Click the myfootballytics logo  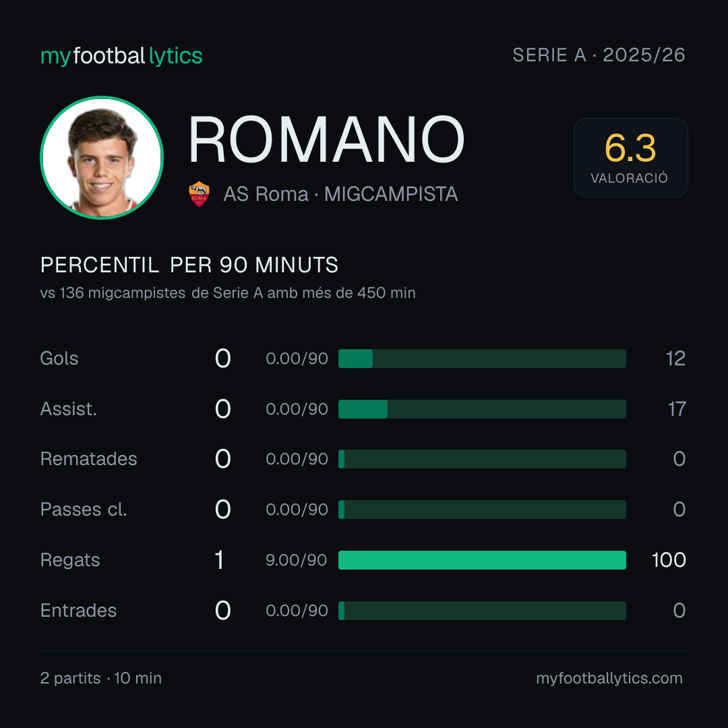click(x=121, y=56)
